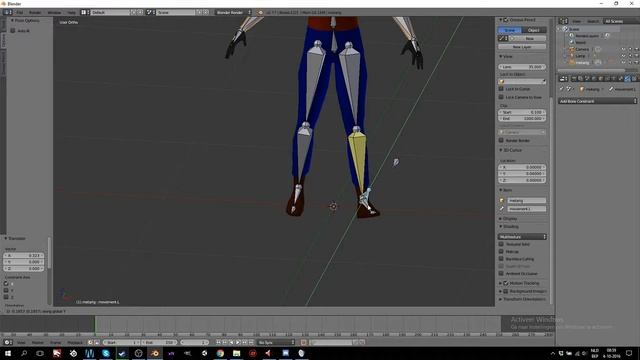Open File Explorer from the taskbar
Viewport: 640px width, 360px height.
point(236,353)
